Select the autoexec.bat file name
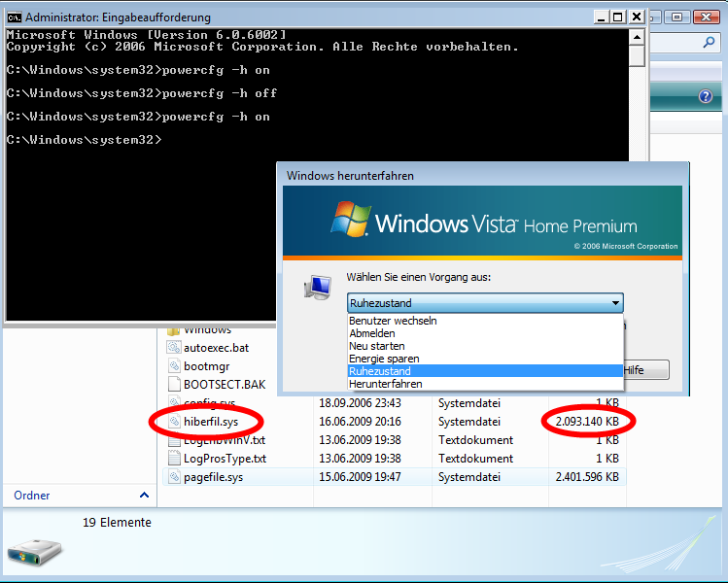The image size is (728, 583). coord(216,348)
